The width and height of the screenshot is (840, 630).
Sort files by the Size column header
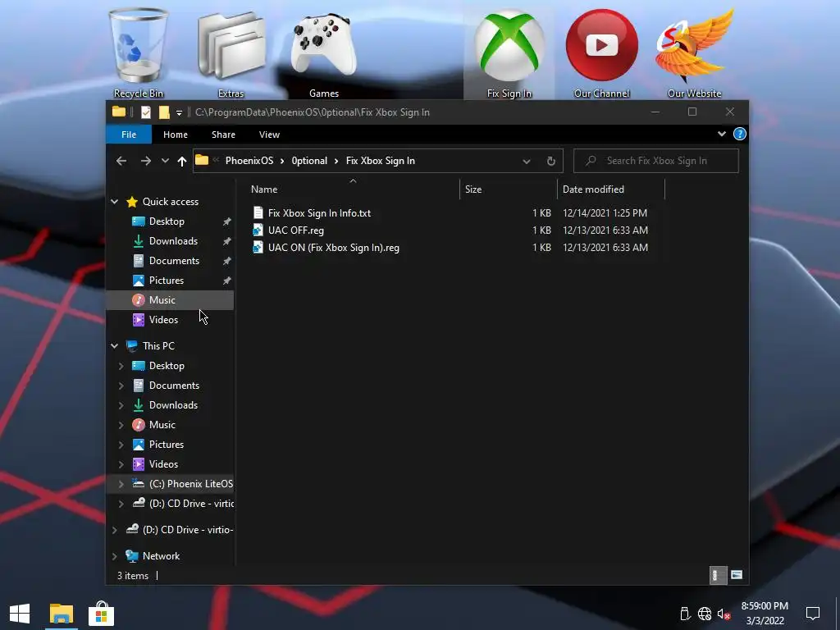pyautogui.click(x=473, y=189)
